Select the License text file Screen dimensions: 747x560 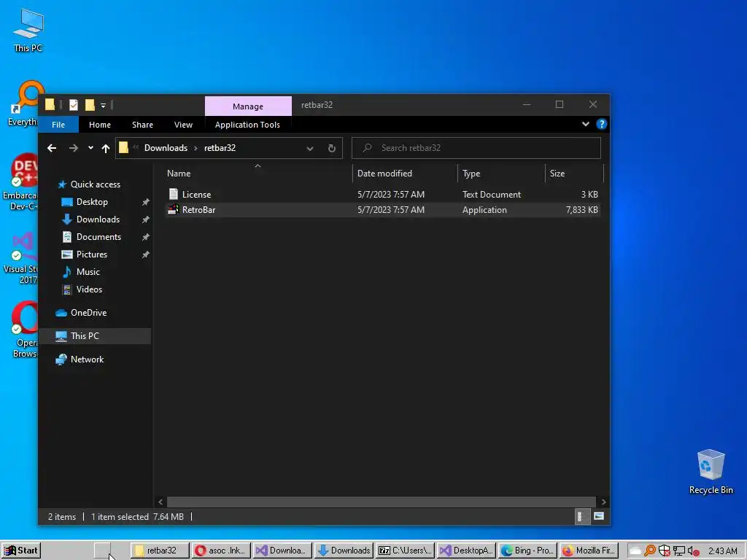click(382, 194)
